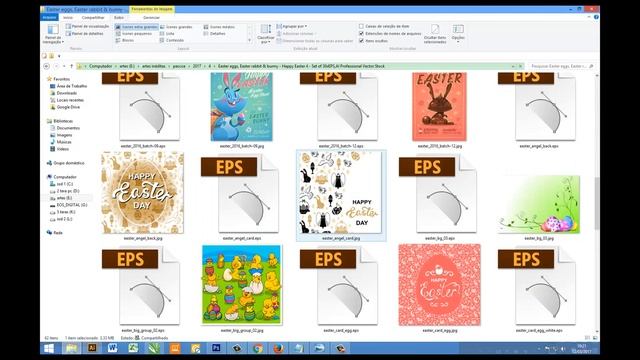
Task: Toggle Painel de visualização
Action: (87, 27)
